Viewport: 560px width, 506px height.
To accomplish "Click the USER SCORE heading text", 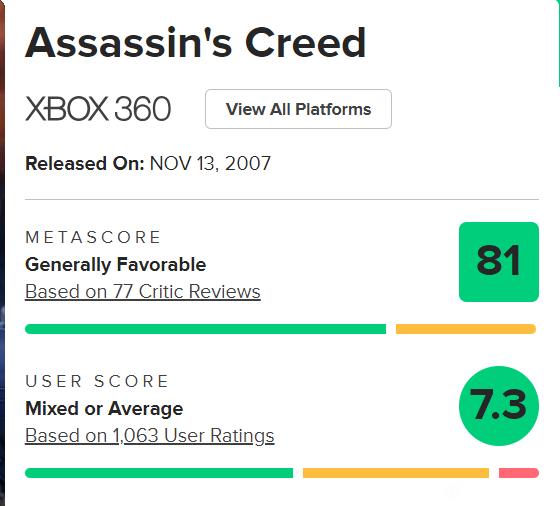I will pos(97,381).
